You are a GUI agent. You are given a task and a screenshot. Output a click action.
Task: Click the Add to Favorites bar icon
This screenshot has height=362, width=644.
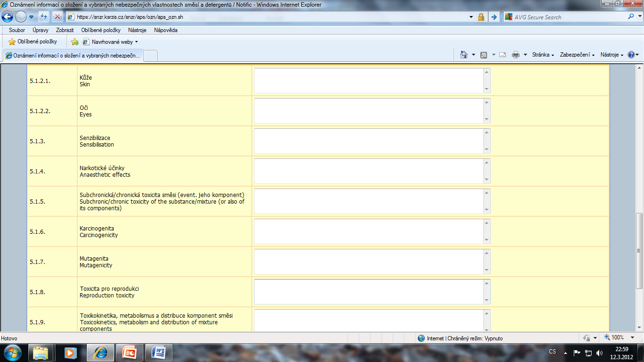pos(74,41)
